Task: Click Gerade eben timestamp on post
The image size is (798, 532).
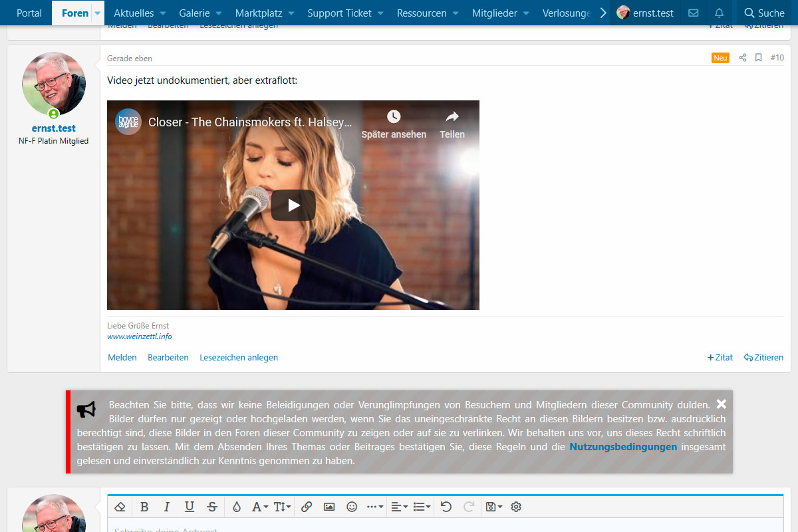Action: 130,59
